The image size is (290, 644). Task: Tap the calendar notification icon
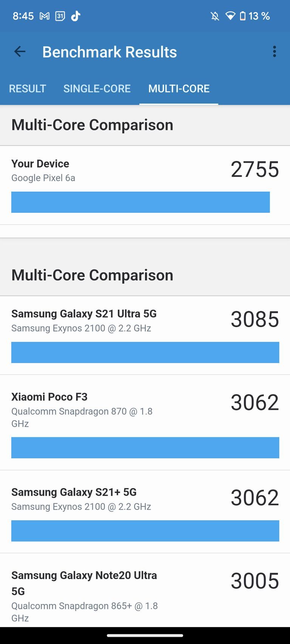pyautogui.click(x=60, y=16)
